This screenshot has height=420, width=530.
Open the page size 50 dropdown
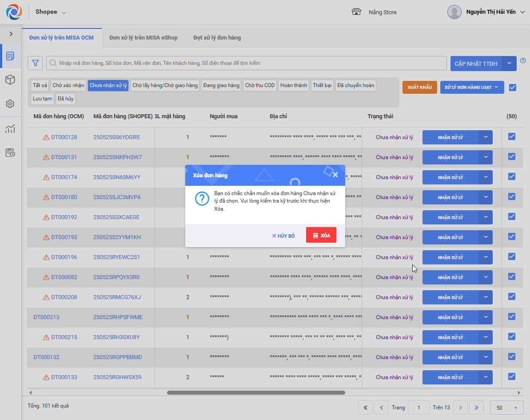tap(506, 408)
